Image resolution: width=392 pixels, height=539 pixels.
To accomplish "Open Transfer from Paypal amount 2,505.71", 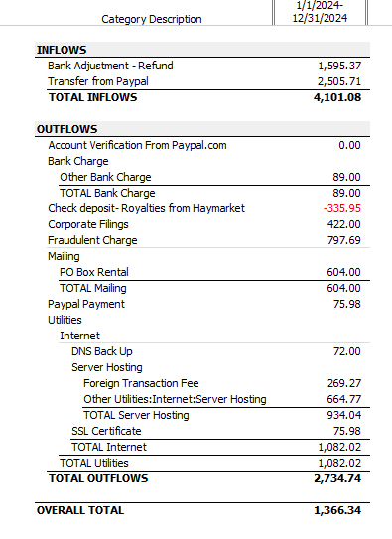I will (x=339, y=81).
